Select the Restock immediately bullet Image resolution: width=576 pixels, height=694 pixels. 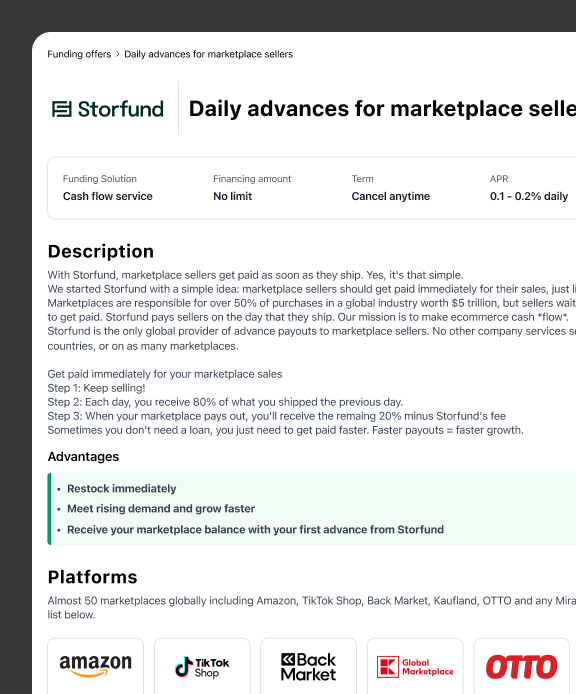[x=122, y=489]
